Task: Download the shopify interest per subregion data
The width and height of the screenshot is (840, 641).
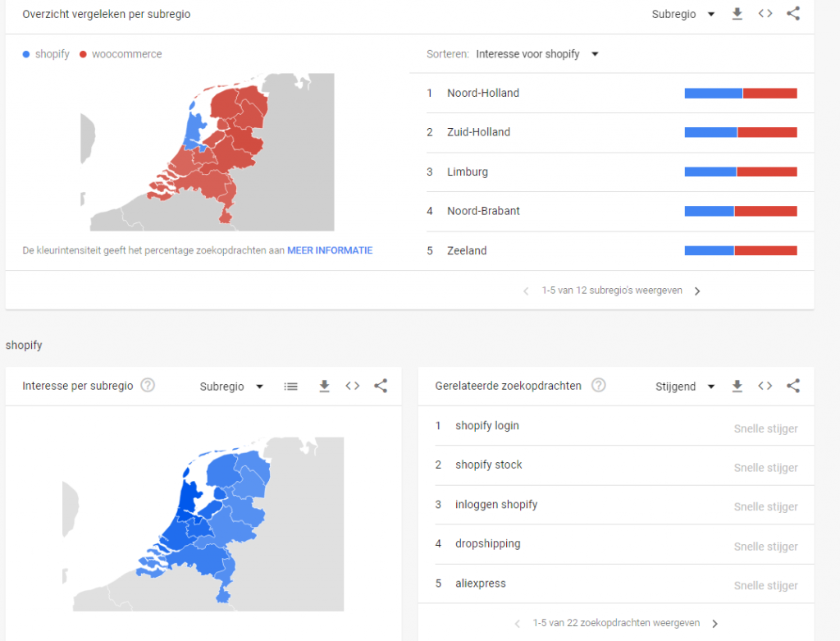Action: 324,387
